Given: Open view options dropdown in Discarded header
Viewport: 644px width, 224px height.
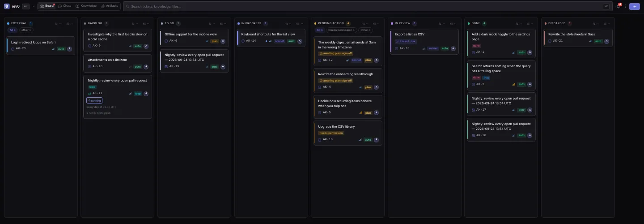Looking at the screenshot, I should click(x=607, y=23).
